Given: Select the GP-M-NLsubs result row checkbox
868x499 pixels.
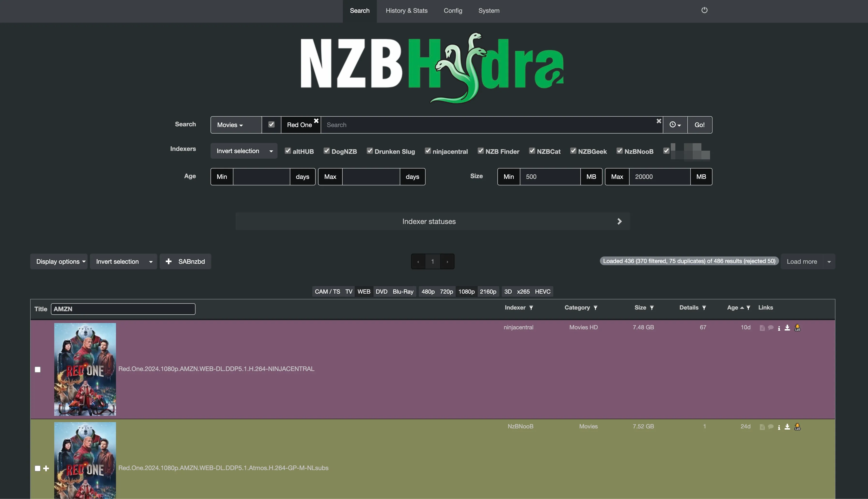Looking at the screenshot, I should pyautogui.click(x=38, y=468).
